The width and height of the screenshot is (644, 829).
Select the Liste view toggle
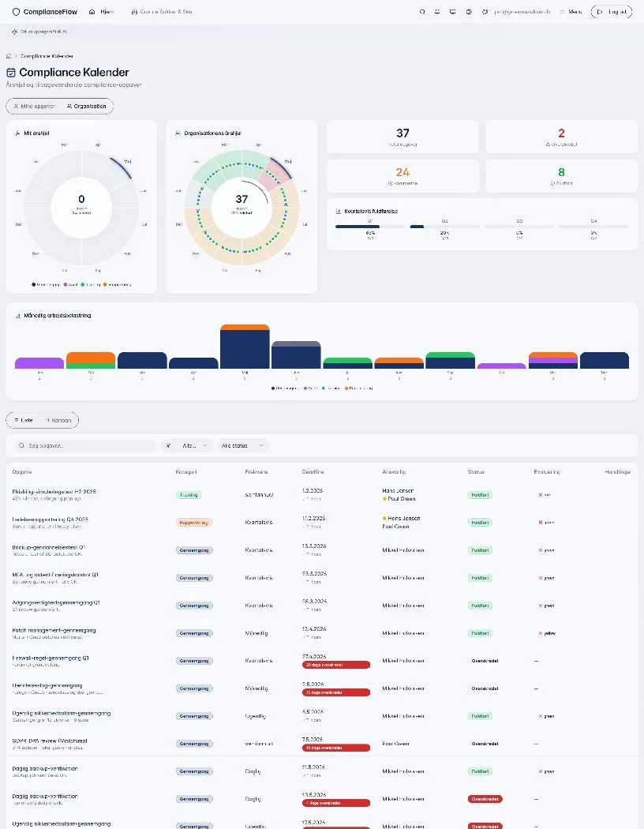[24, 420]
